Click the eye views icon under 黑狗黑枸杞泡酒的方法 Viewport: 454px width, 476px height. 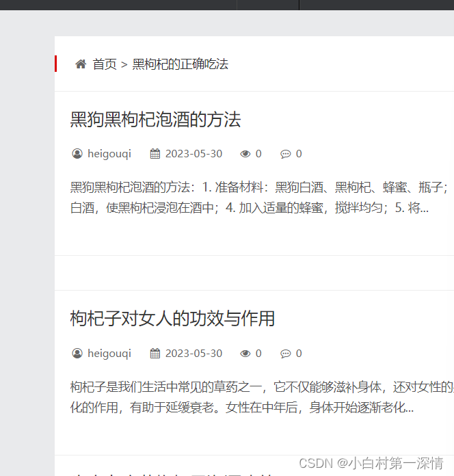coord(245,154)
